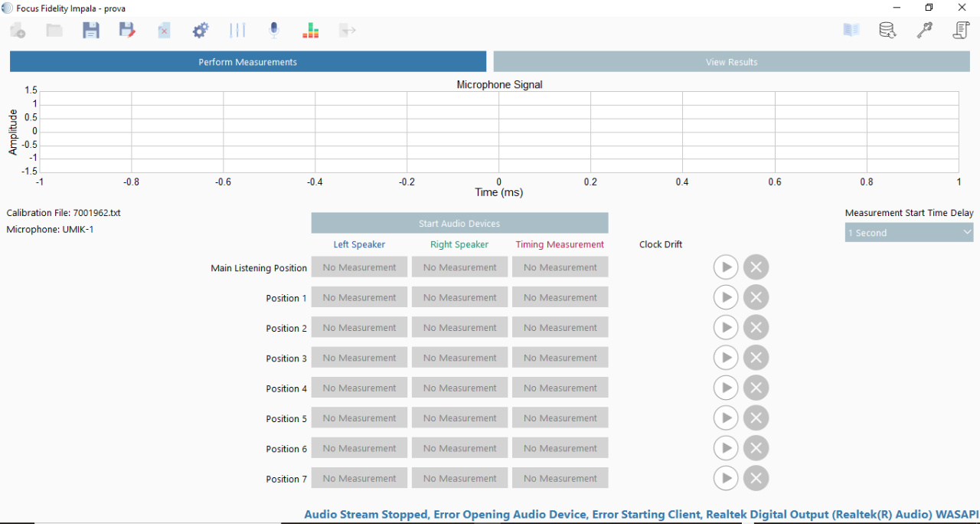Click Position 3 Right Speaker measurement button

click(459, 358)
